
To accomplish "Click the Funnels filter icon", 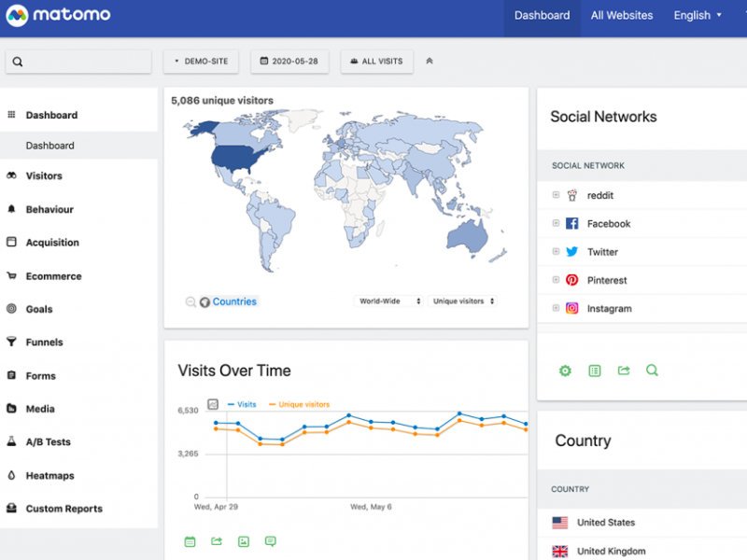I will click(11, 342).
